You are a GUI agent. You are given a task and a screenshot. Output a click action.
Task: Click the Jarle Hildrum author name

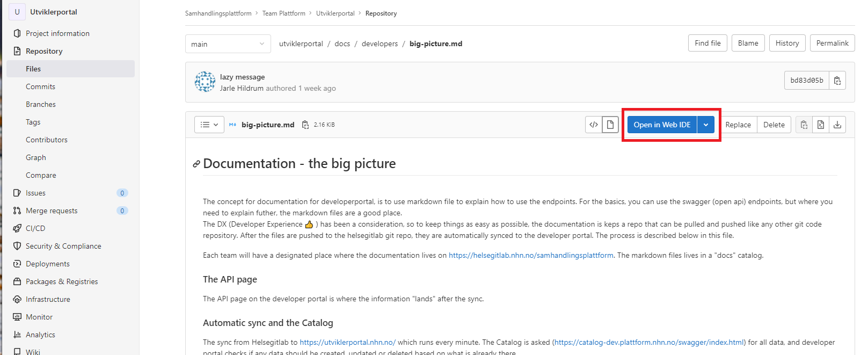tap(242, 88)
